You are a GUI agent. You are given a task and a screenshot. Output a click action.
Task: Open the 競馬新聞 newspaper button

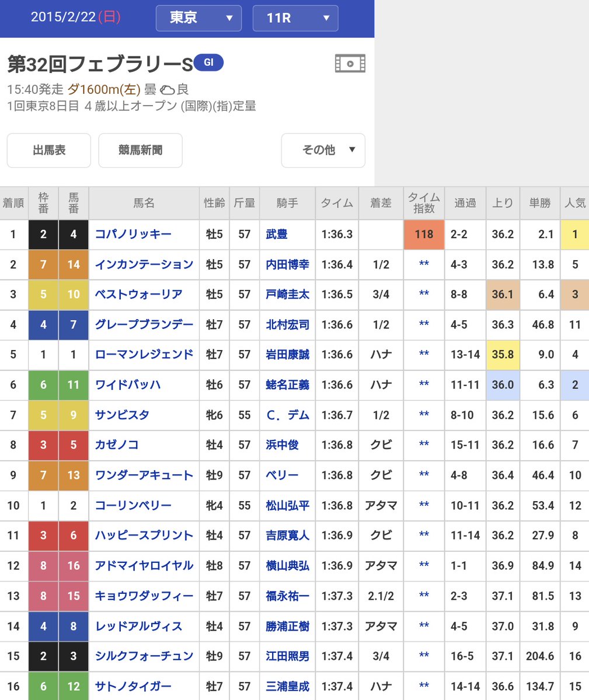141,150
